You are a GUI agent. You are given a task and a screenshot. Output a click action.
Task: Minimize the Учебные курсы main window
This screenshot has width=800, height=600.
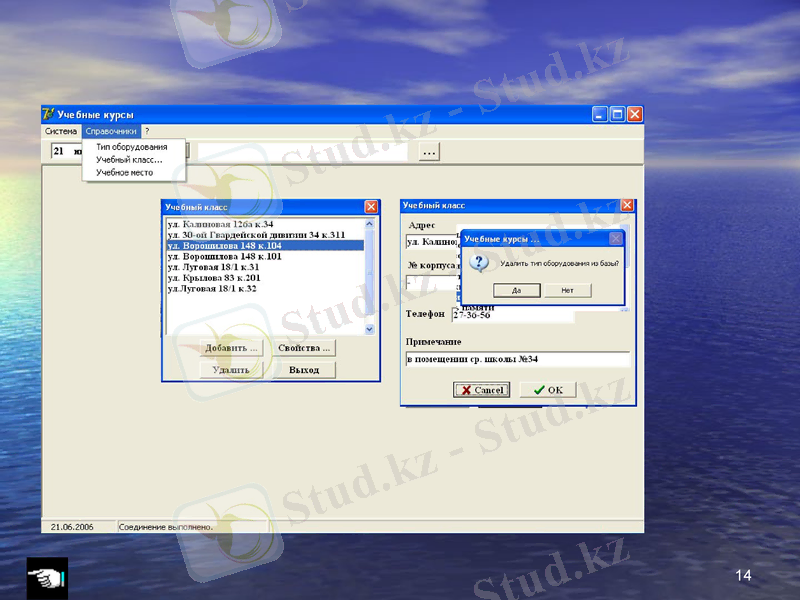pyautogui.click(x=600, y=115)
